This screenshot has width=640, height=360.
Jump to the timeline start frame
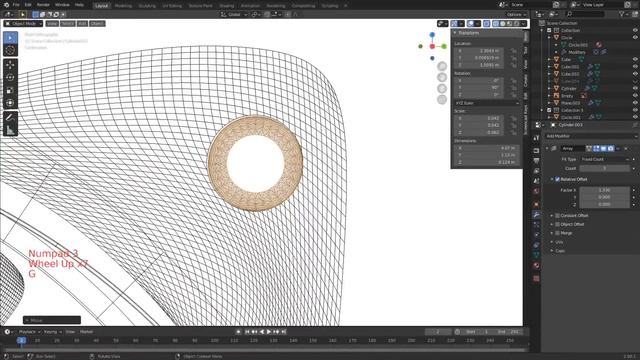(247, 332)
